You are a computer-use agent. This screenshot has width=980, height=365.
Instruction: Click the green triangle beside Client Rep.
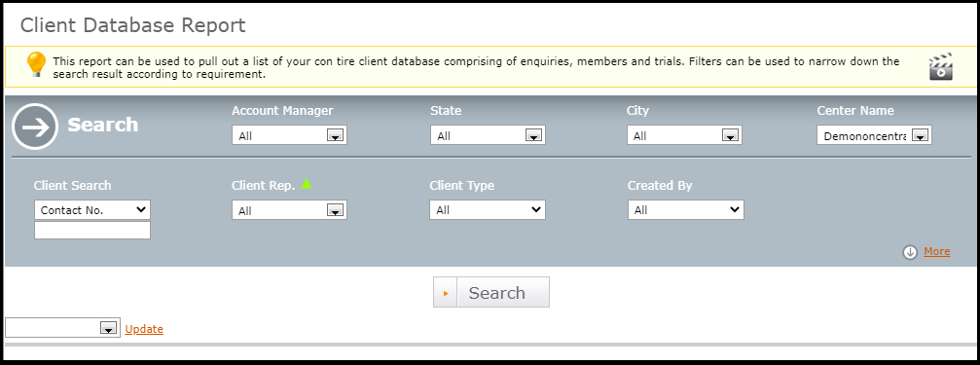307,184
